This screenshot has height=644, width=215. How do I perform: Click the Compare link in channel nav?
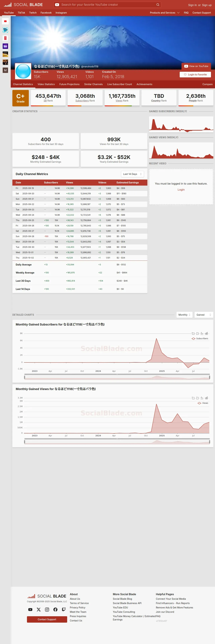pyautogui.click(x=207, y=84)
